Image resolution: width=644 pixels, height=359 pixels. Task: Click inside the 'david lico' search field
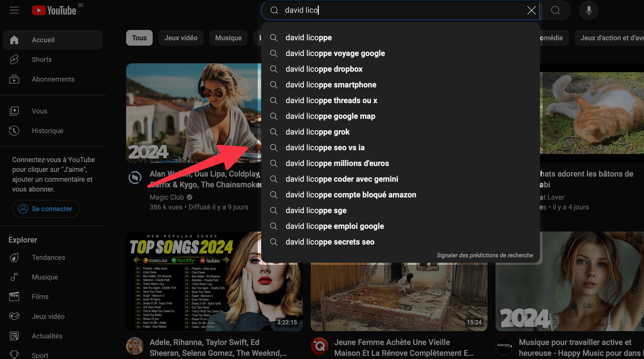[400, 10]
